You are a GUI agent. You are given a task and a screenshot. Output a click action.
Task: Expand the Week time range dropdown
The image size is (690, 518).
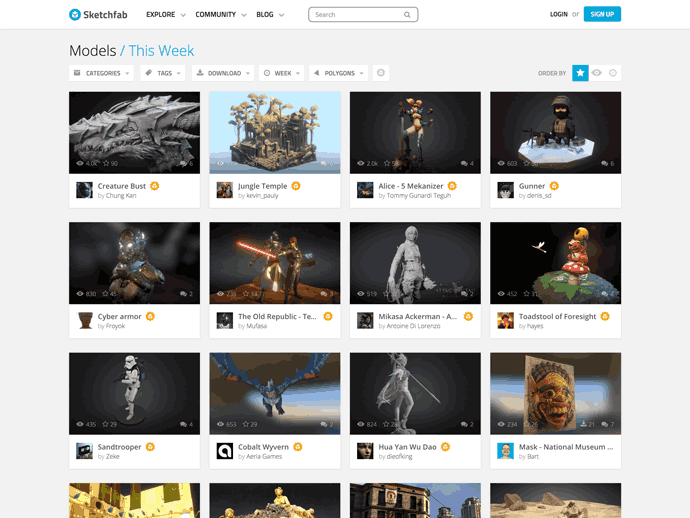[x=282, y=73]
